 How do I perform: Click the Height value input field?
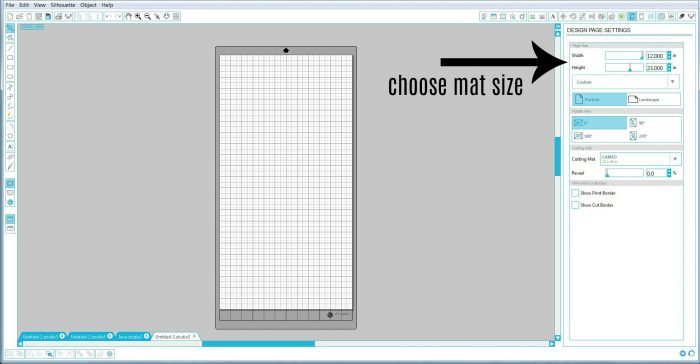coord(656,67)
